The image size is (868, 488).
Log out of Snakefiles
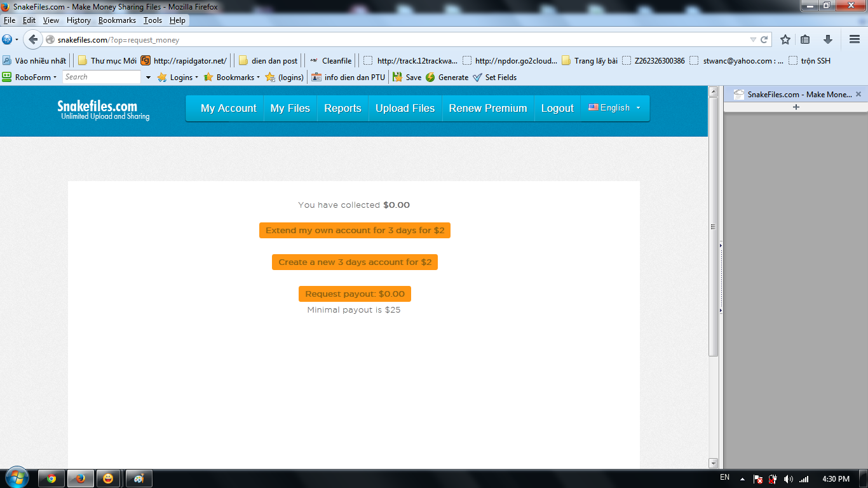coord(557,108)
